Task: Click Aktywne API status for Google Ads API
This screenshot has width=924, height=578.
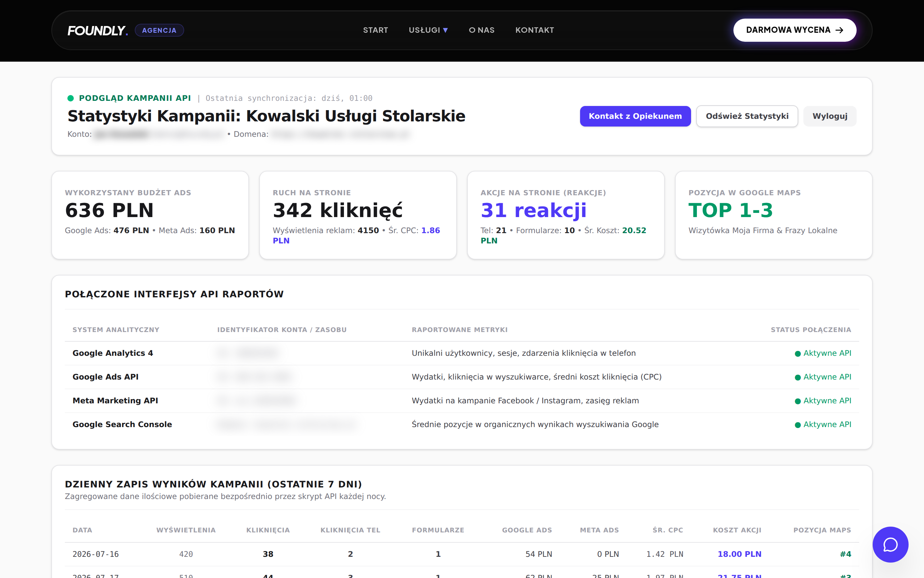Action: [823, 377]
